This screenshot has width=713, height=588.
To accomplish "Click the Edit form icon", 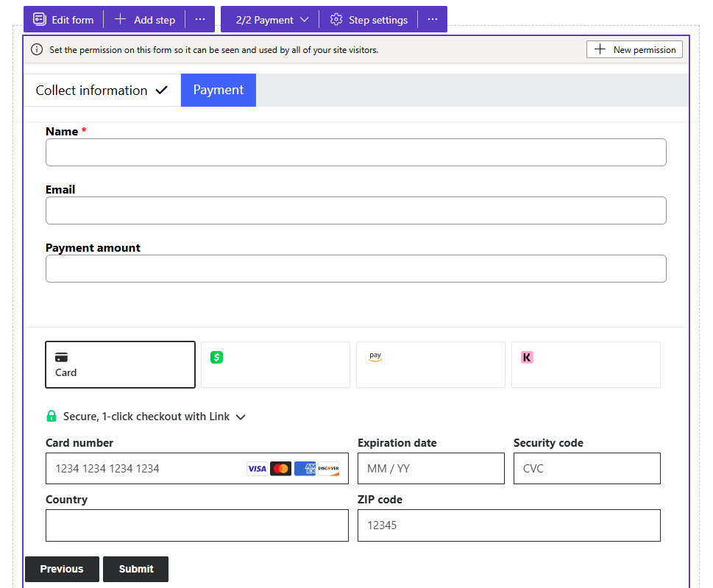I will (40, 20).
